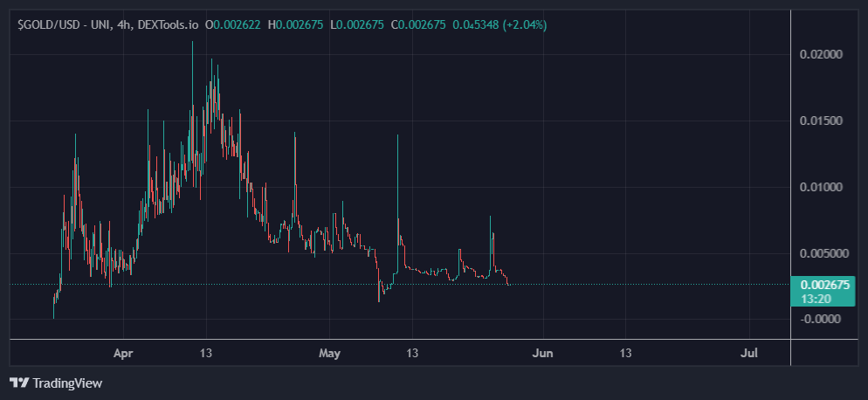Click the -0.0000 price axis label
This screenshot has height=400, width=868.
coord(822,319)
